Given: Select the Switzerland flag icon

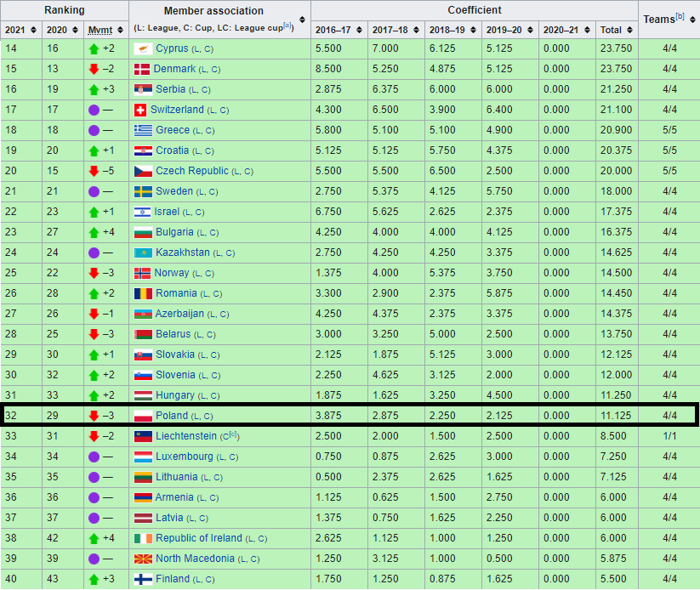Looking at the screenshot, I should [140, 110].
